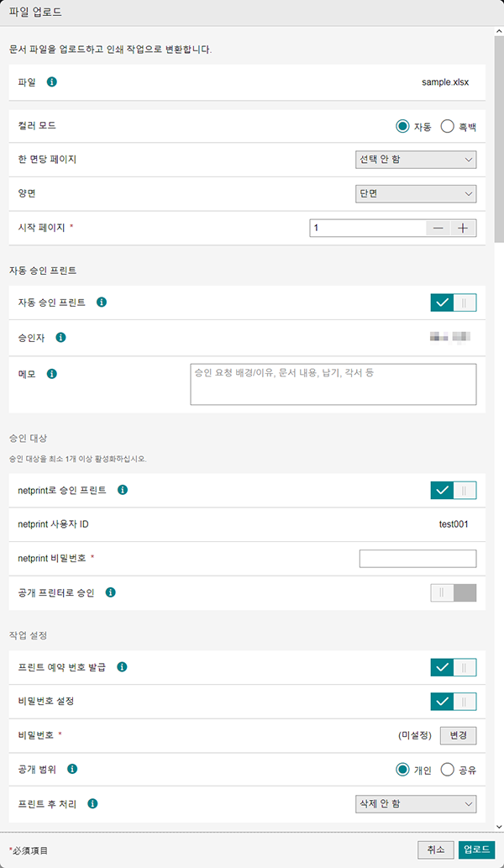504x868 pixels.
Task: Expand the 양면 dropdown showing 단면
Action: (x=416, y=194)
